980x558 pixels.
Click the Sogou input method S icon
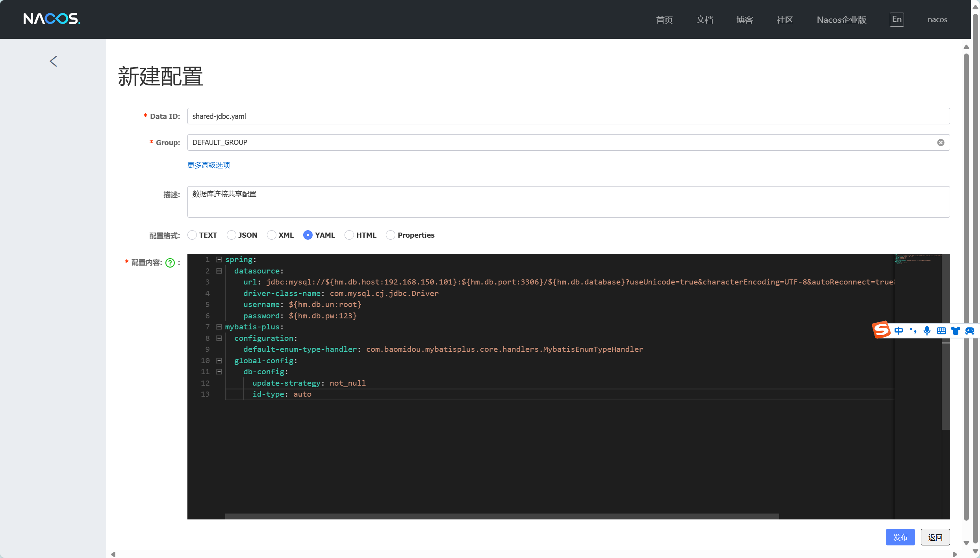tap(881, 329)
